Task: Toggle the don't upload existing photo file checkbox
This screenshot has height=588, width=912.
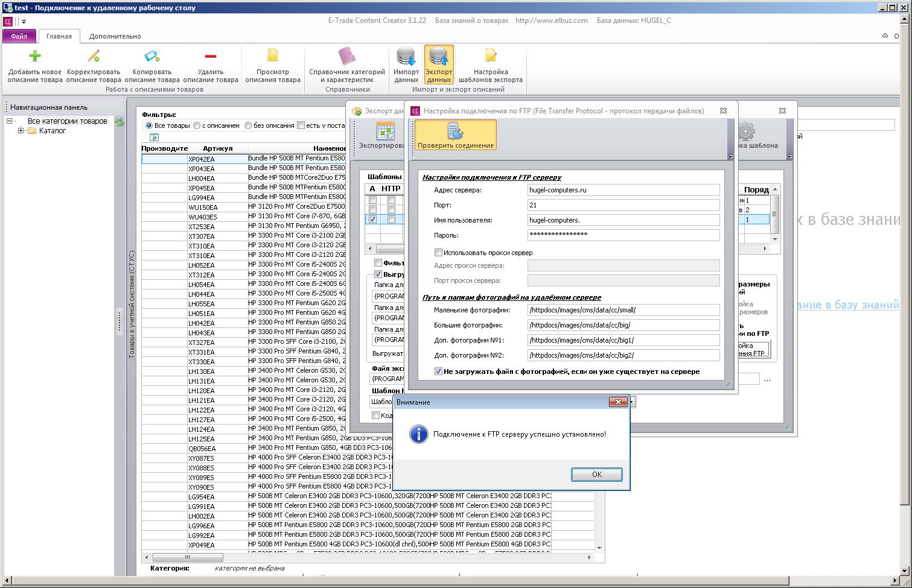Action: click(x=438, y=371)
